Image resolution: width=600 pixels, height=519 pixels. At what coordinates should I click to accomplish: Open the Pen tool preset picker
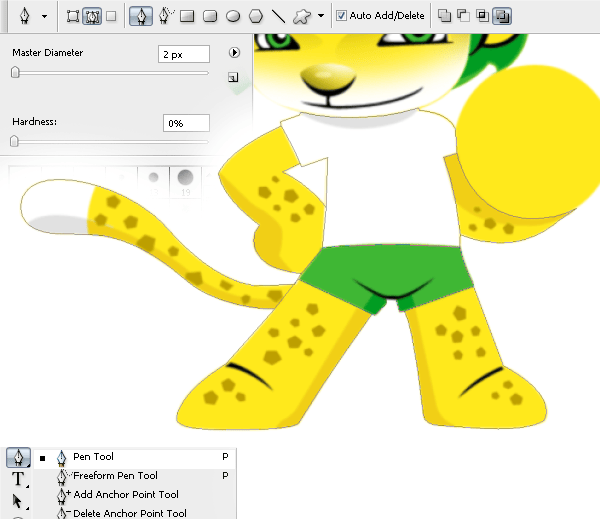click(24, 16)
